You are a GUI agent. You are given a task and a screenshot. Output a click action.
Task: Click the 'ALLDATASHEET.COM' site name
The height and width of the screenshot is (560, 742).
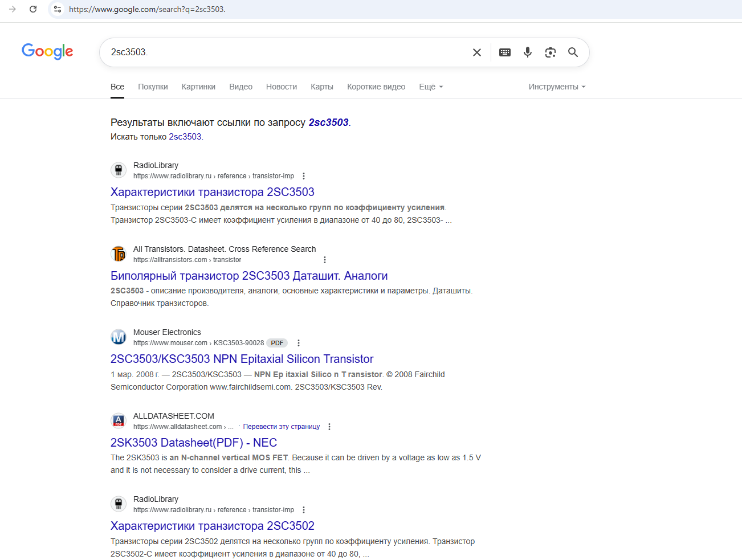coord(174,416)
